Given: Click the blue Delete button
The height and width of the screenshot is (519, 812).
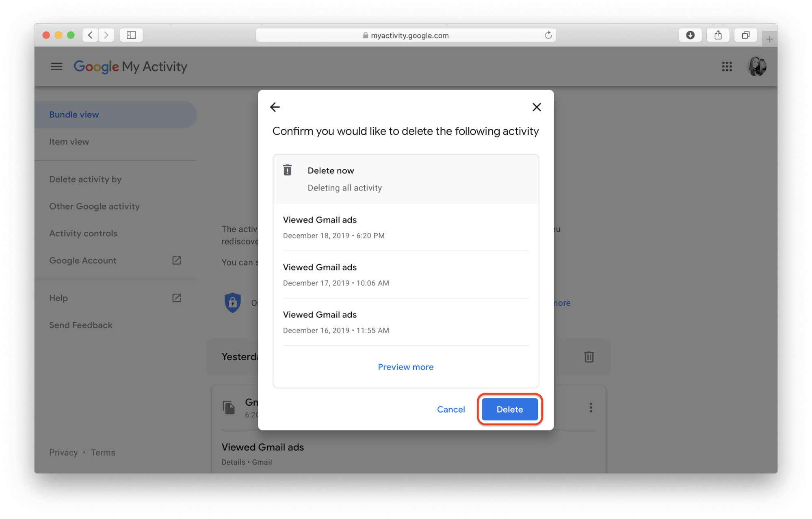Looking at the screenshot, I should (510, 409).
